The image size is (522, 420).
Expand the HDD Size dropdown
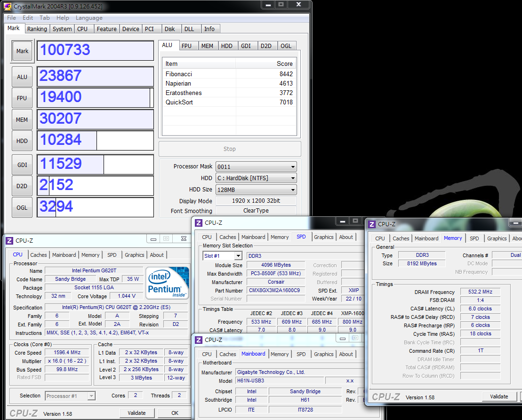coord(256,190)
